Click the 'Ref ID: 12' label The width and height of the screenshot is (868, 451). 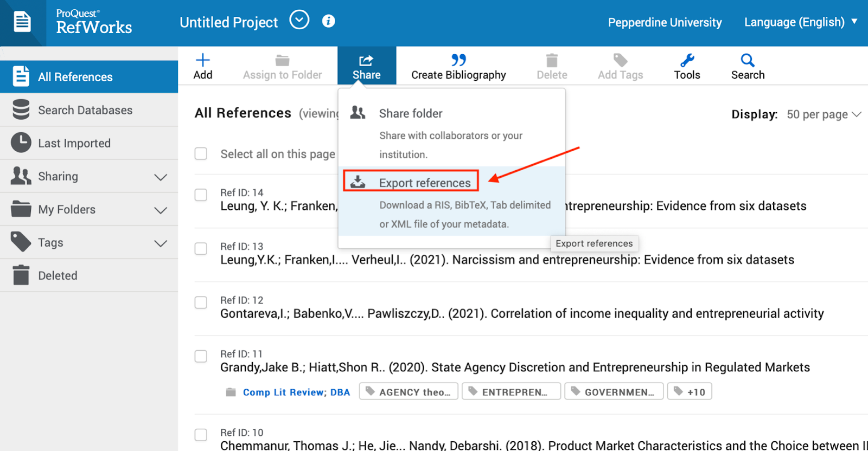pyautogui.click(x=242, y=300)
